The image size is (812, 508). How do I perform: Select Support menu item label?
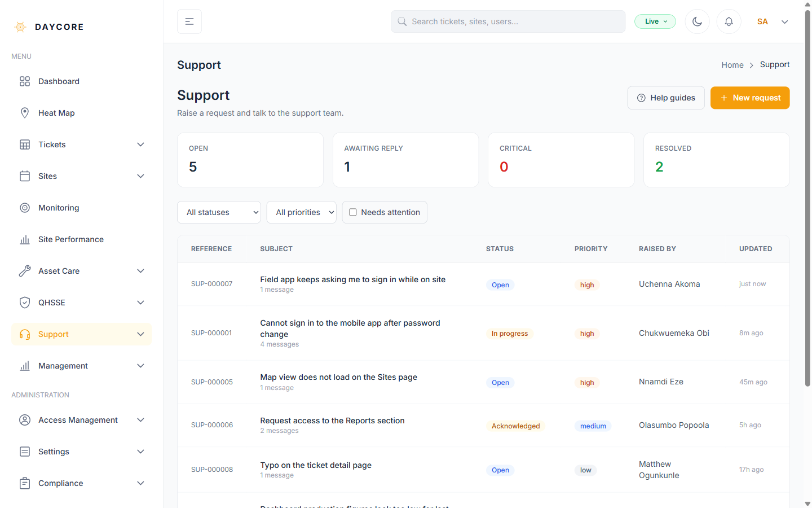tap(54, 334)
